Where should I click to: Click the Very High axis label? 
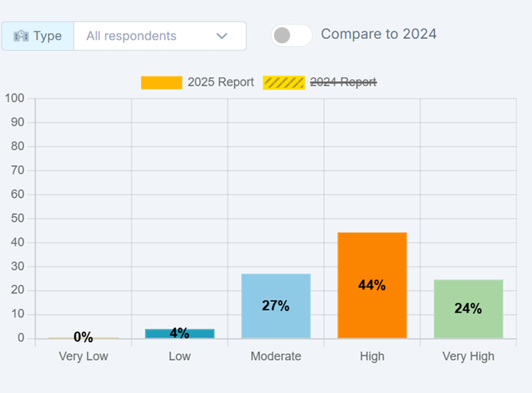point(468,356)
